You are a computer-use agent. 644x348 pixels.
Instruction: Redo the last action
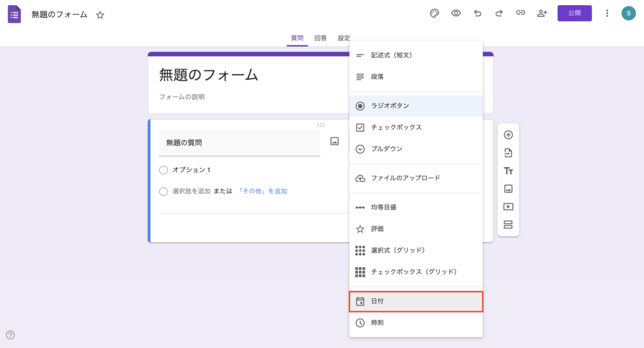click(498, 13)
